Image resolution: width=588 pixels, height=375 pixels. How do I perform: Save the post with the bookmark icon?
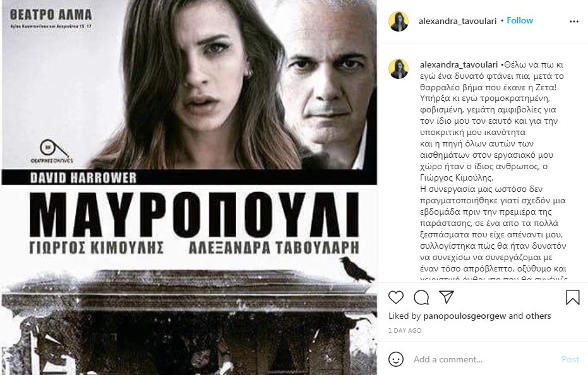pyautogui.click(x=573, y=297)
